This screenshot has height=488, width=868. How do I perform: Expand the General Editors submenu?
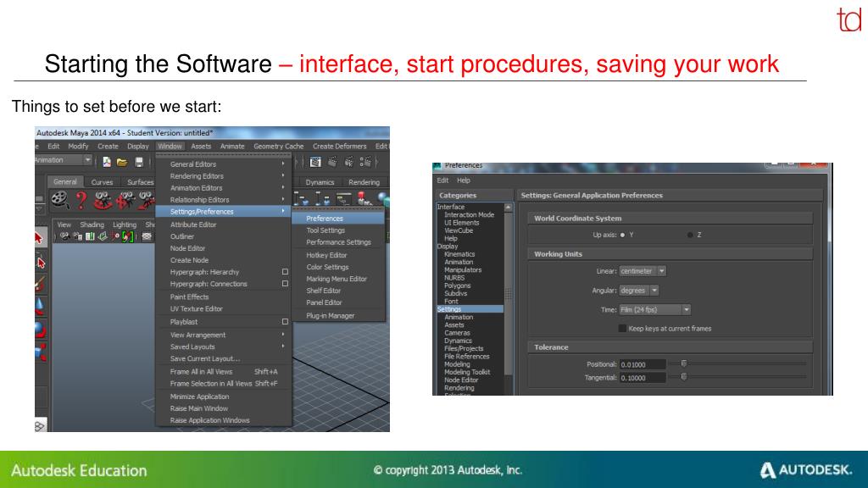224,164
